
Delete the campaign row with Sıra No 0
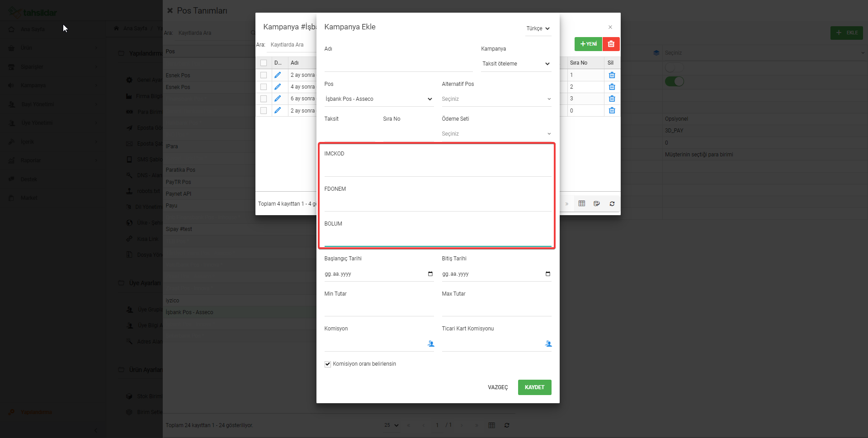[612, 110]
